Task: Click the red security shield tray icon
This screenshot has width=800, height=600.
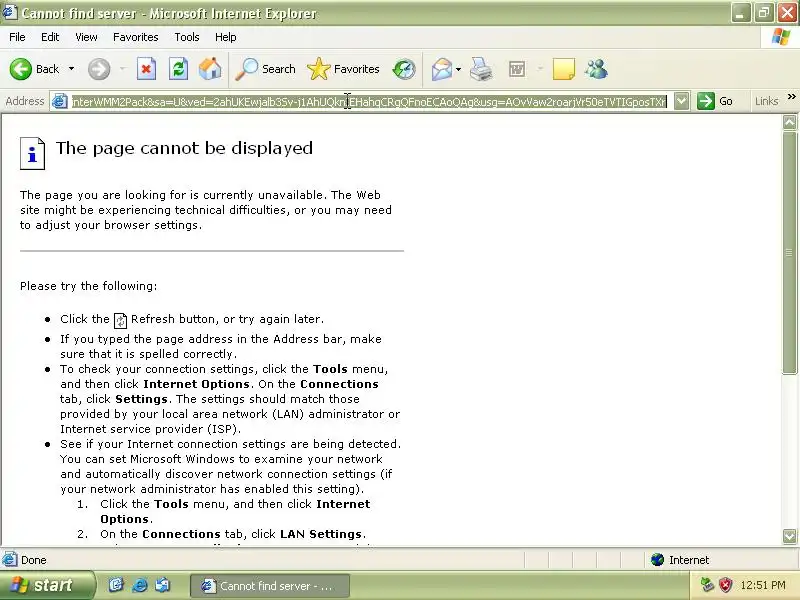Action: point(726,585)
